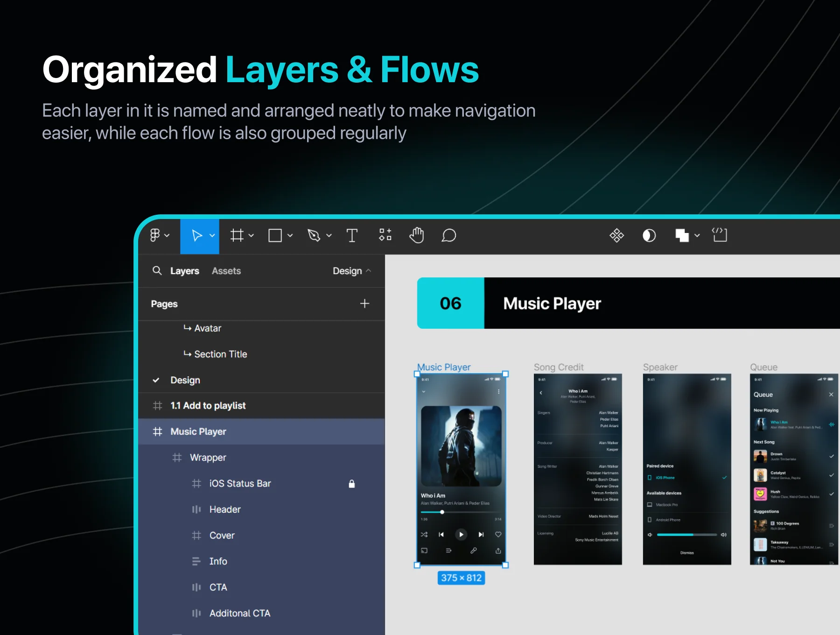
Task: Click the previous track button
Action: pos(441,535)
